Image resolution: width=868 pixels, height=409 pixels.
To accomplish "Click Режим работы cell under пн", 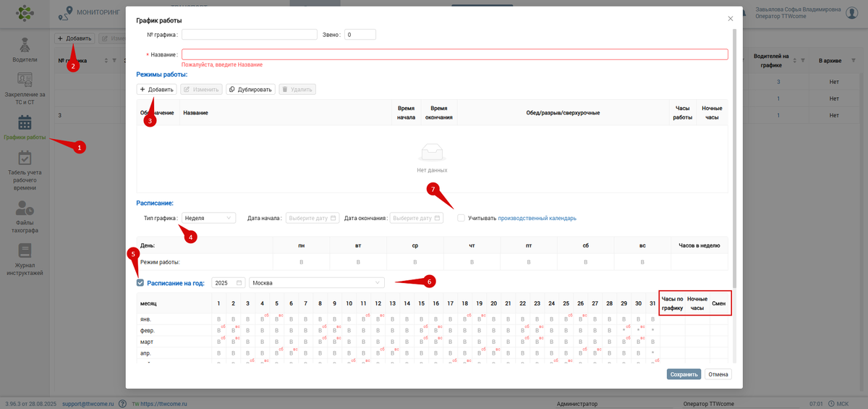I will 302,262.
